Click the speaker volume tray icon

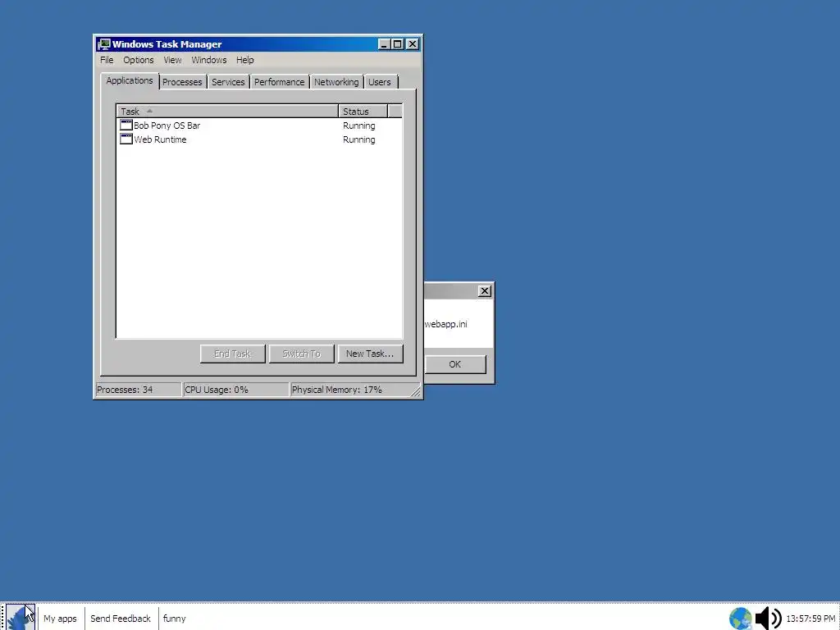click(768, 619)
